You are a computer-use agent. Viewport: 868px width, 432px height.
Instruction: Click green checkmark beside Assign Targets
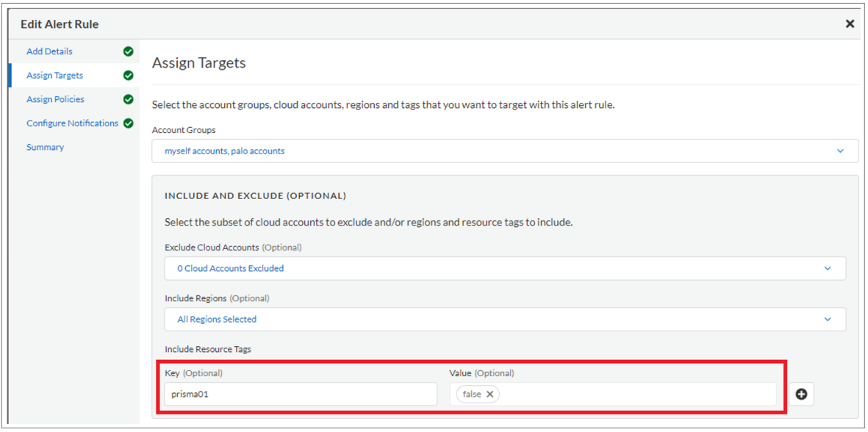click(129, 76)
